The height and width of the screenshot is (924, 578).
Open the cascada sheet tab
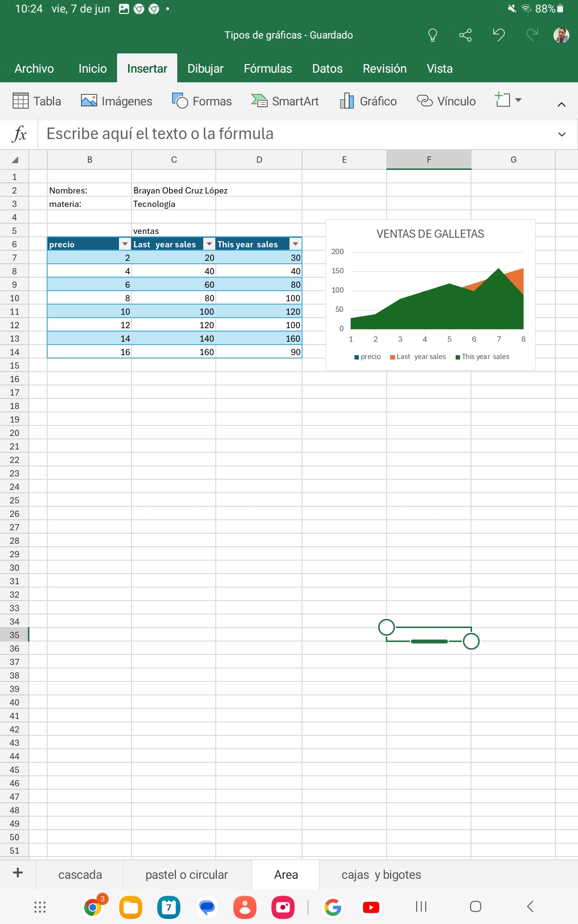click(80, 874)
